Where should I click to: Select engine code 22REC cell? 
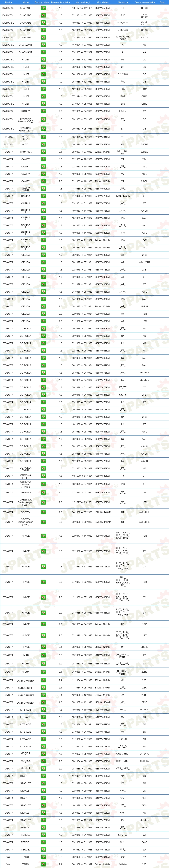145,152
